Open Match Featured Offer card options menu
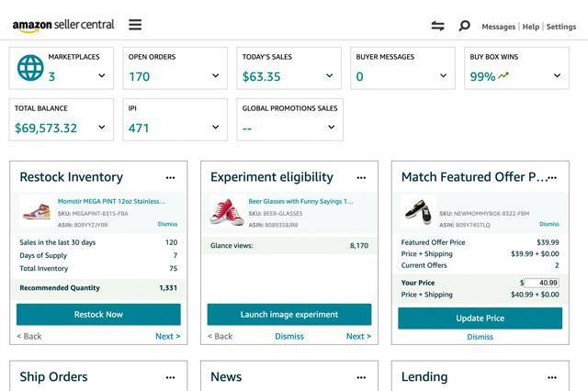This screenshot has height=391, width=588. tap(552, 178)
